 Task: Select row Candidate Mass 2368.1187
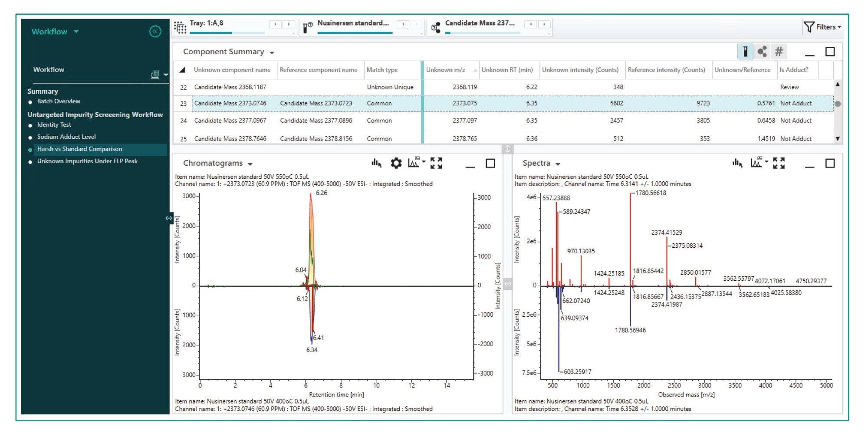(503, 87)
